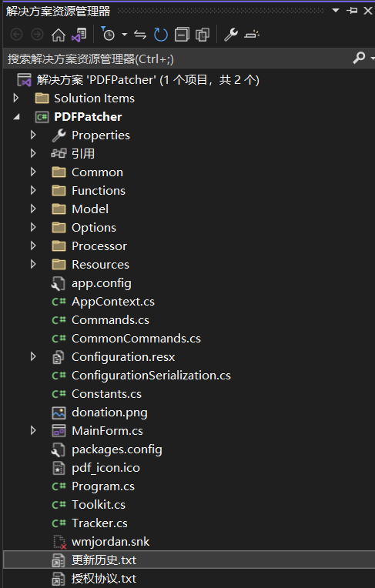375x588 pixels.
Task: Expand the Functions folder
Action: coord(33,190)
